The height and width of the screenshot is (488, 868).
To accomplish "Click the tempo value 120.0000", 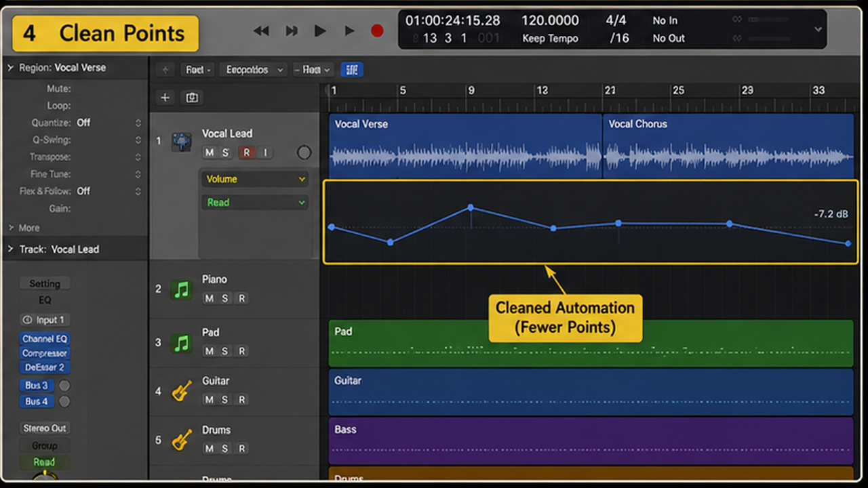I will [x=550, y=21].
